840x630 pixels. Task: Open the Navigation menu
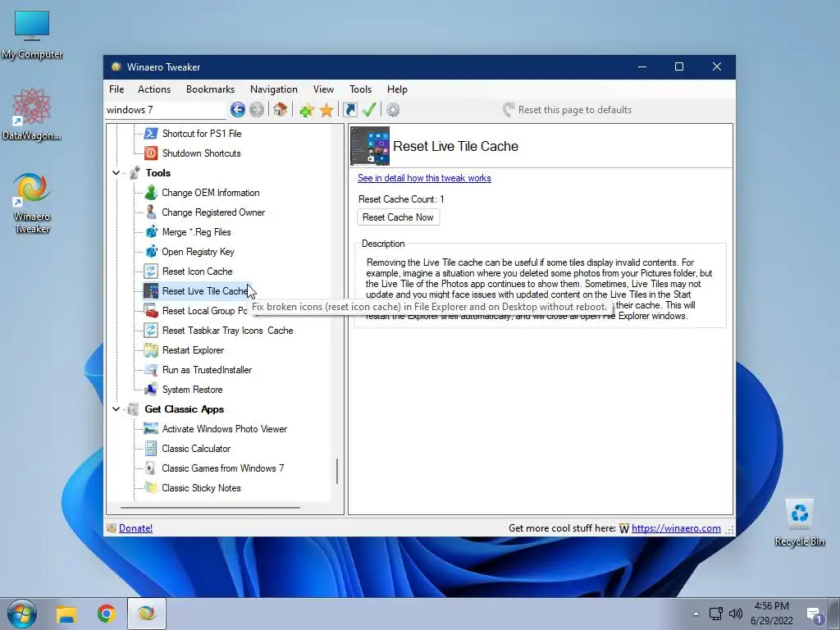(x=274, y=89)
